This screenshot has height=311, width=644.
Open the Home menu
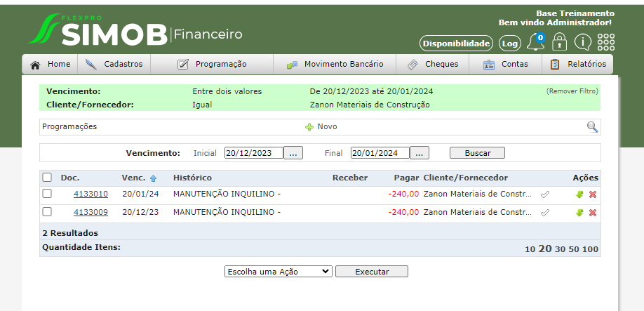click(50, 65)
